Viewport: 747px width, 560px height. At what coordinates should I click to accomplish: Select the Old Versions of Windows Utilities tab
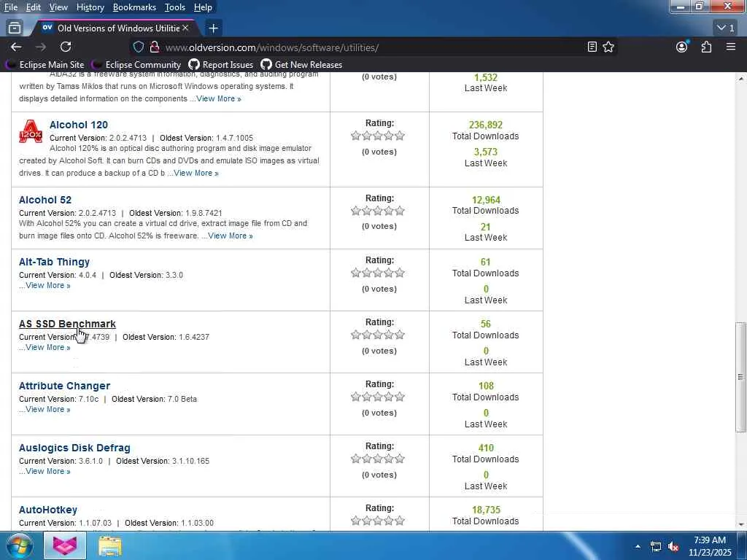point(115,28)
